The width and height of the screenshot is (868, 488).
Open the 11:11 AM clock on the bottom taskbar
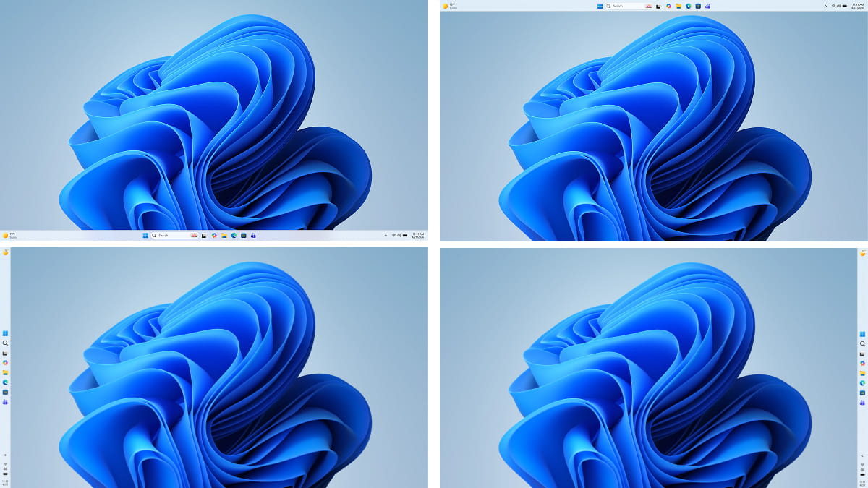(x=417, y=236)
